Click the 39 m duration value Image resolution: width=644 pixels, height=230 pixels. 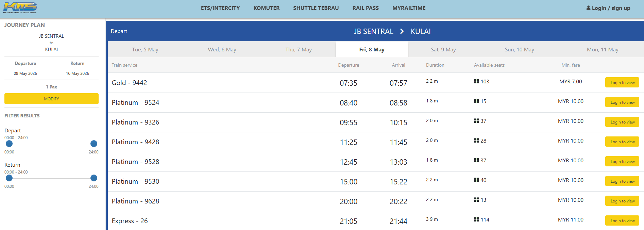[x=432, y=219]
